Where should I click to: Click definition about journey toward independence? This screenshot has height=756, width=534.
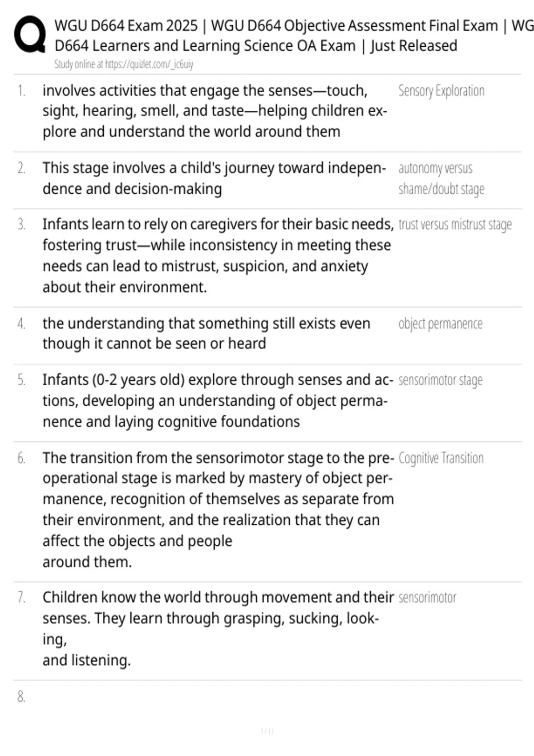pyautogui.click(x=214, y=178)
